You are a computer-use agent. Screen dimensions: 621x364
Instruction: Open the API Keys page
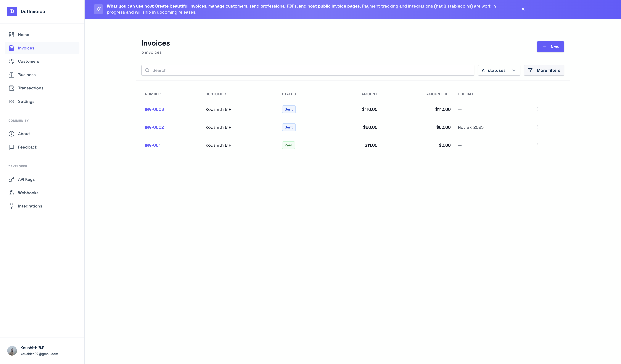[x=26, y=179]
